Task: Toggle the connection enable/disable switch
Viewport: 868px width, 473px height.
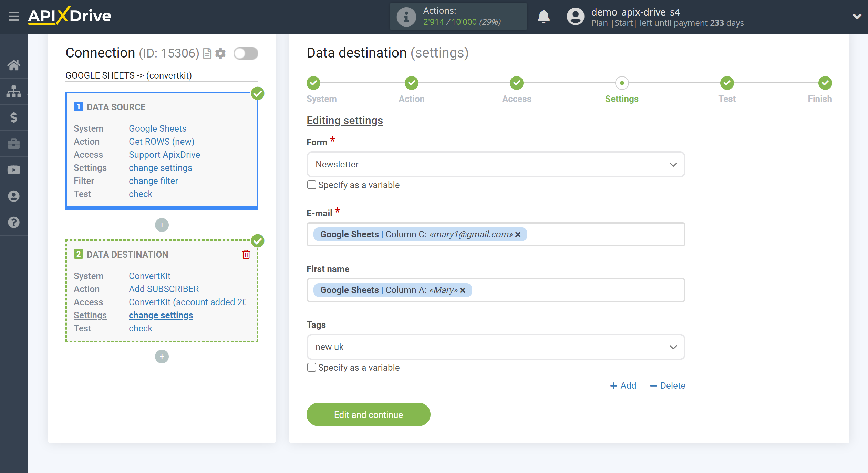Action: [245, 54]
